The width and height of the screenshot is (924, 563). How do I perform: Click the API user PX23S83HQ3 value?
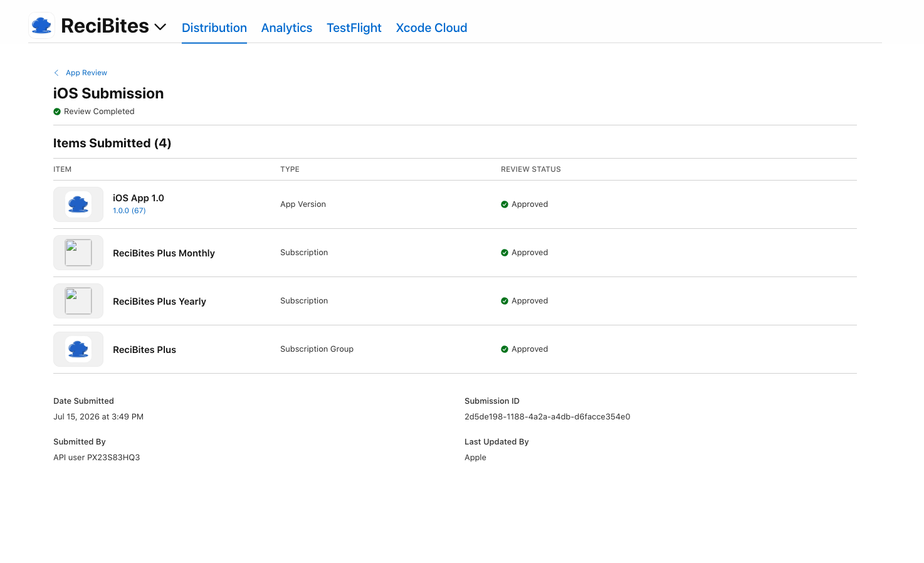(97, 458)
